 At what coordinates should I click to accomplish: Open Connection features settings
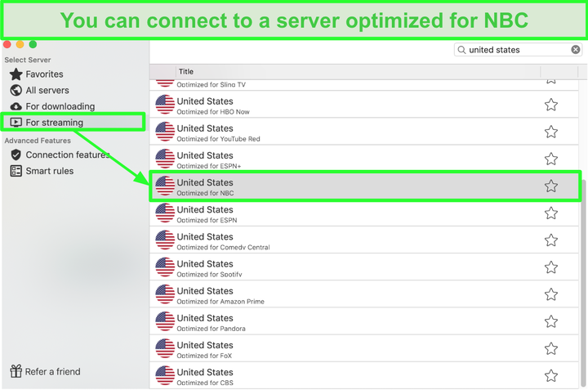coord(60,155)
